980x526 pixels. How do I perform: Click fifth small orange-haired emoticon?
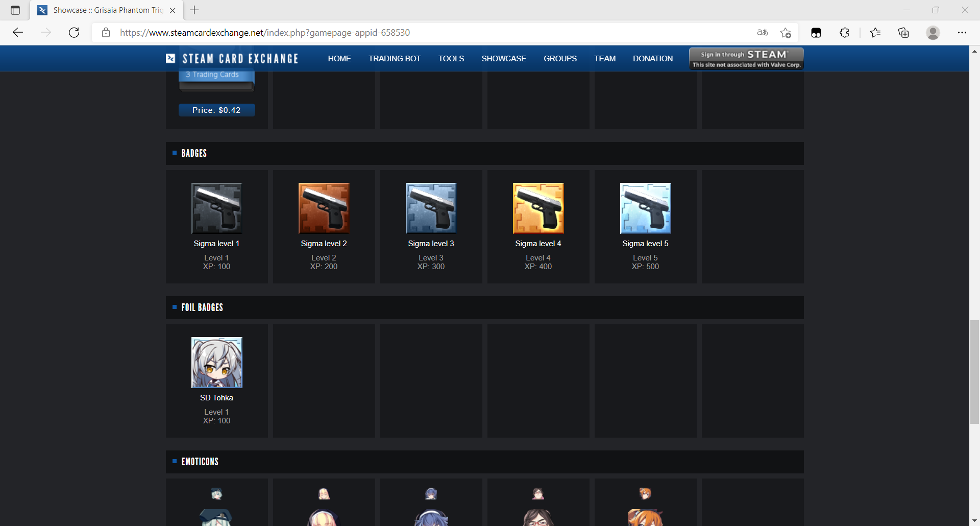646,494
